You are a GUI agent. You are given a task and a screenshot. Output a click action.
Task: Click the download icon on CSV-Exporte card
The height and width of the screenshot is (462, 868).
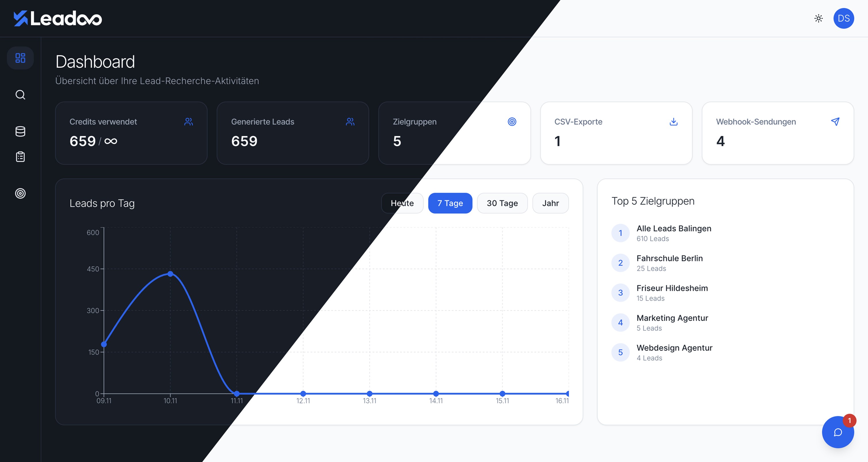pos(673,122)
